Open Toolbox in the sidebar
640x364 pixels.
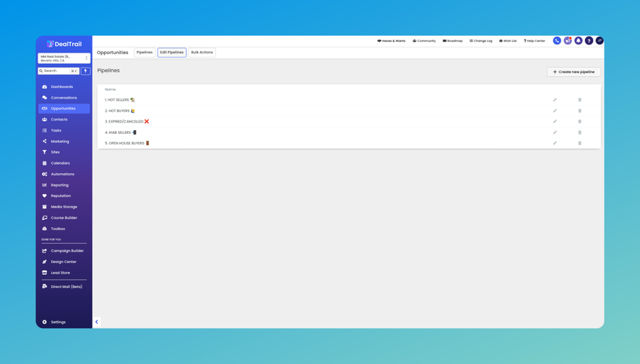[64, 229]
